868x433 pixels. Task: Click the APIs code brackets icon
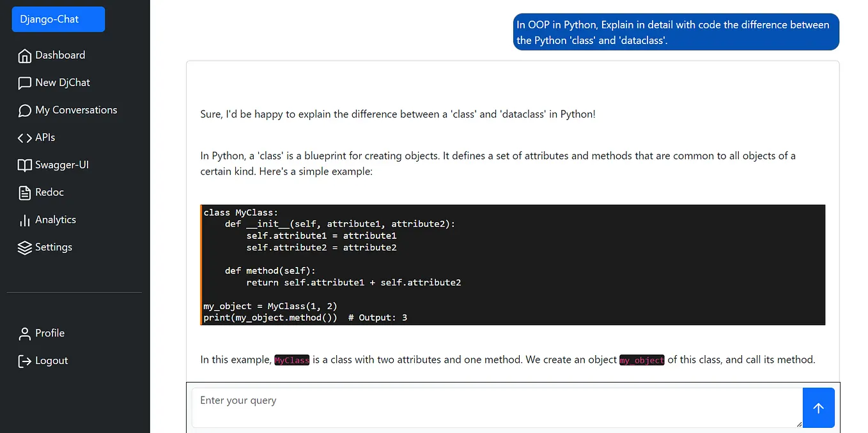tap(24, 137)
